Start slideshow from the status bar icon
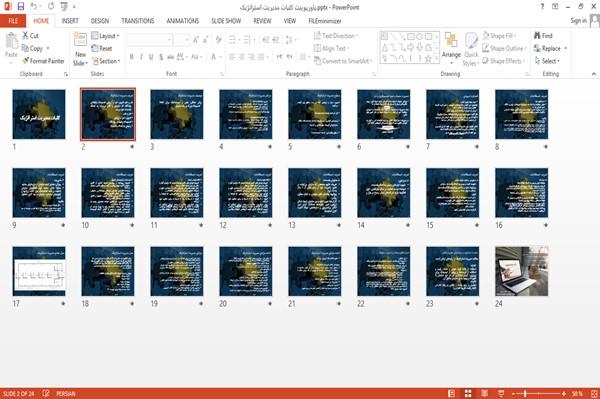 [x=501, y=394]
